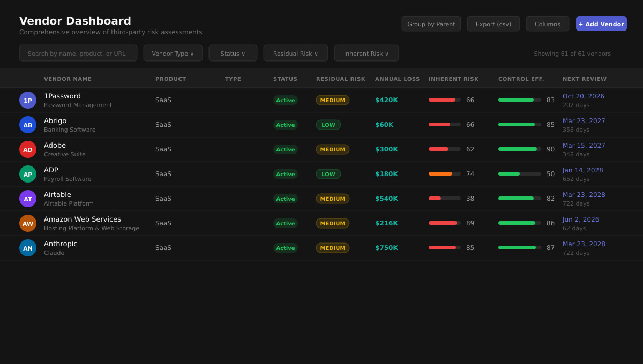Click ADP's orange inherent risk bar
The image size is (643, 364).
click(445, 174)
